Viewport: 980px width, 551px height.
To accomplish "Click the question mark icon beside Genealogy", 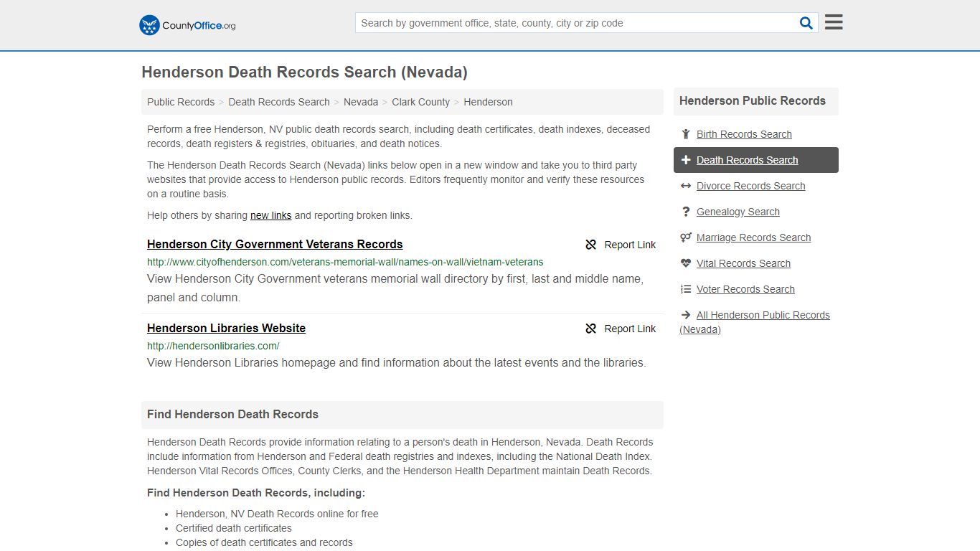I will point(686,212).
